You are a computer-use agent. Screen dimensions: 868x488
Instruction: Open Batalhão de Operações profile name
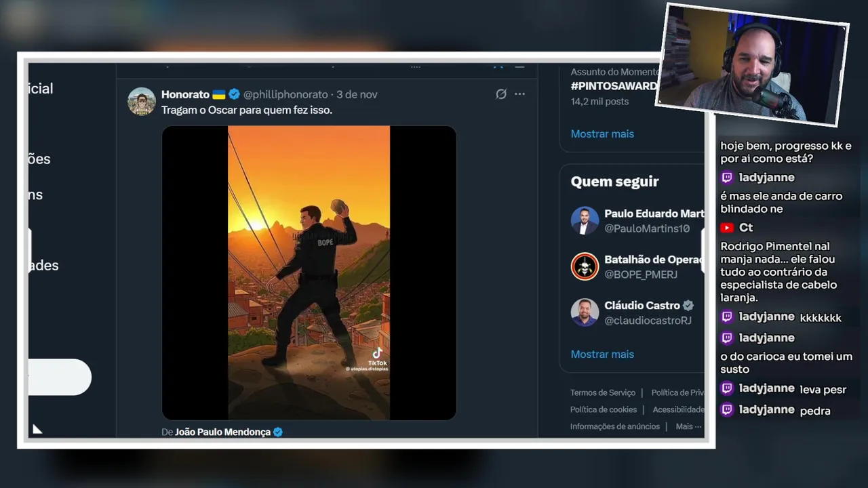(654, 260)
